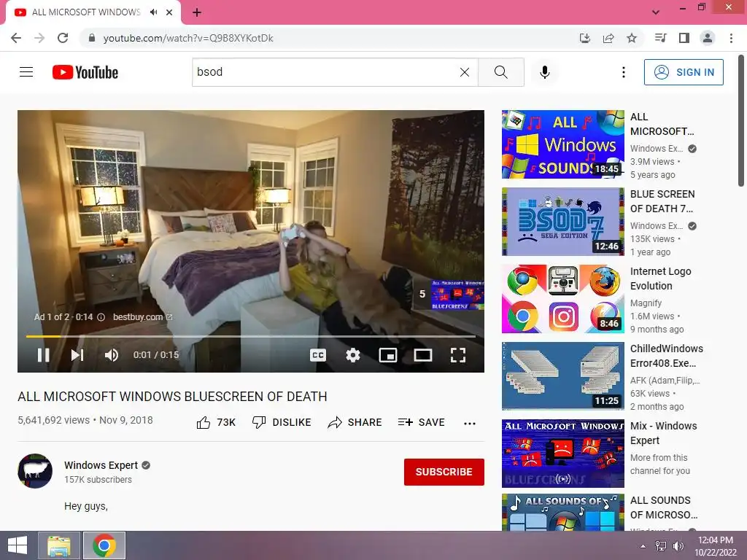Open Internet Logo Evolution thumbnail
The image size is (747, 560).
click(562, 298)
